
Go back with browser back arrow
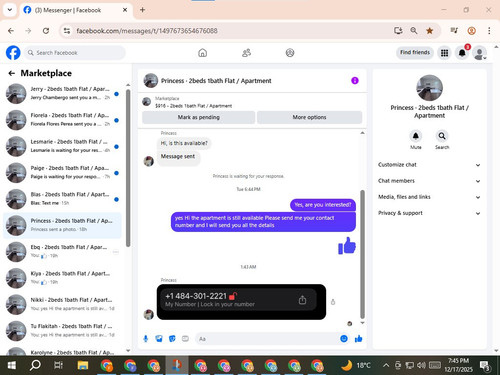pyautogui.click(x=11, y=31)
